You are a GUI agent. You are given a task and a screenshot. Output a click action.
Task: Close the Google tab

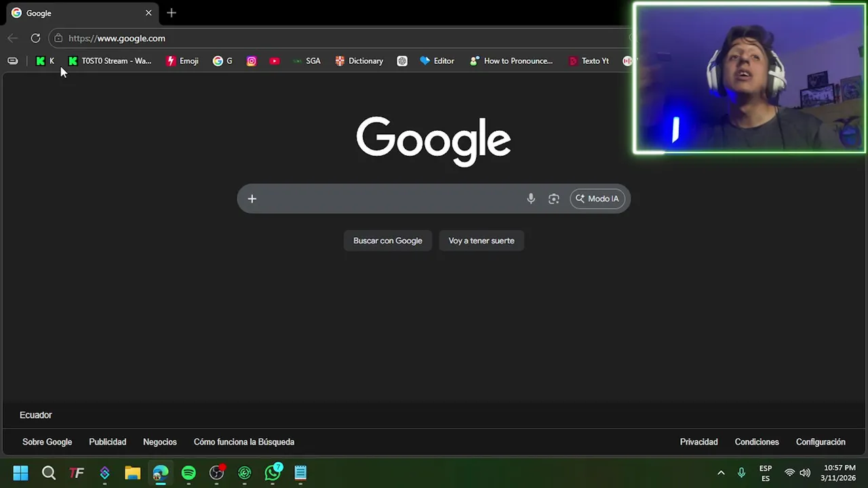tap(149, 13)
